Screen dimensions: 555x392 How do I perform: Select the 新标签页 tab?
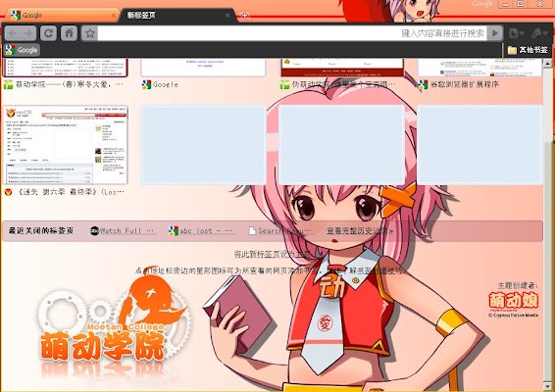177,16
